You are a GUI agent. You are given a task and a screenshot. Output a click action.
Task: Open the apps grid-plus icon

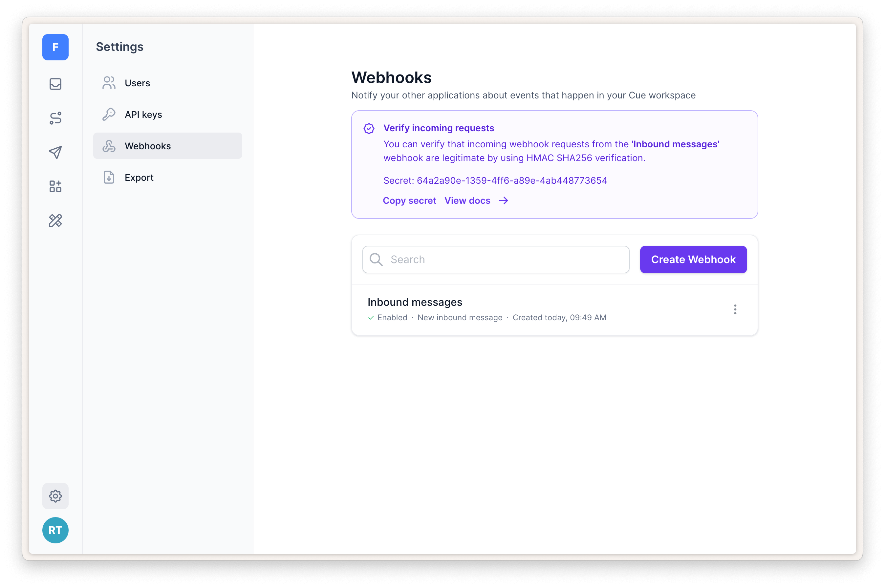55,186
